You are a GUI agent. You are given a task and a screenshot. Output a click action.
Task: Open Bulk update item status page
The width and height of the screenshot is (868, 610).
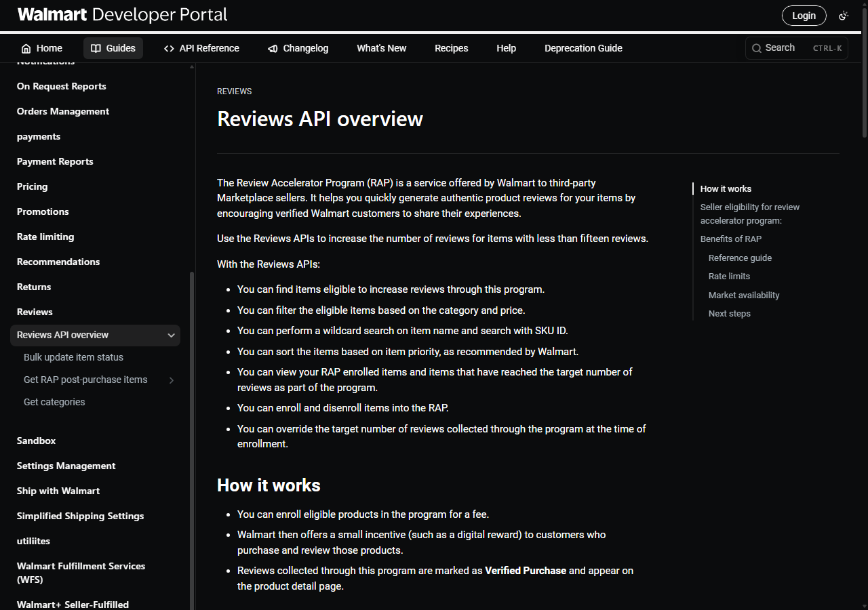[x=73, y=357]
